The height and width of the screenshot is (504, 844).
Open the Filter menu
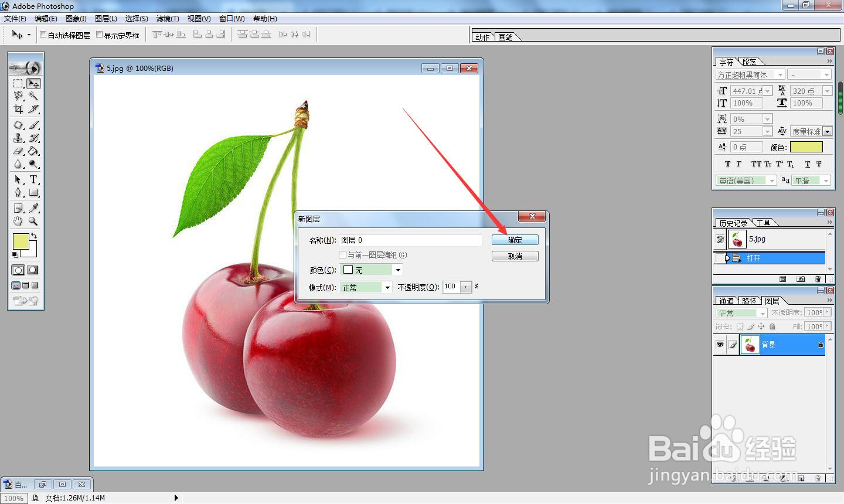pos(168,19)
